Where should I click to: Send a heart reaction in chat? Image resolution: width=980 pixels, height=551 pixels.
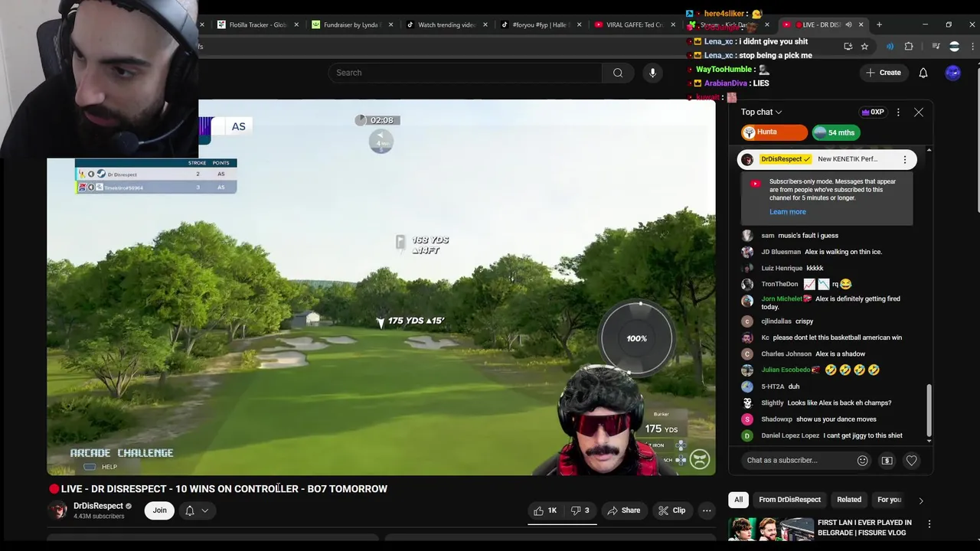click(x=911, y=461)
